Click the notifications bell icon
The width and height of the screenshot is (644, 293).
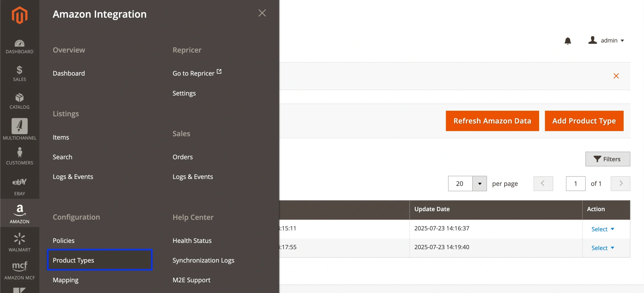click(568, 41)
